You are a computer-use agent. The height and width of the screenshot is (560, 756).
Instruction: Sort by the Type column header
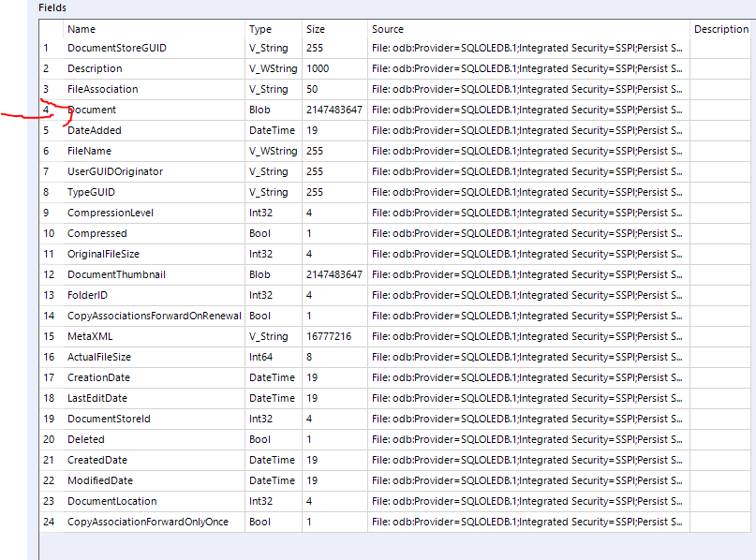point(259,28)
